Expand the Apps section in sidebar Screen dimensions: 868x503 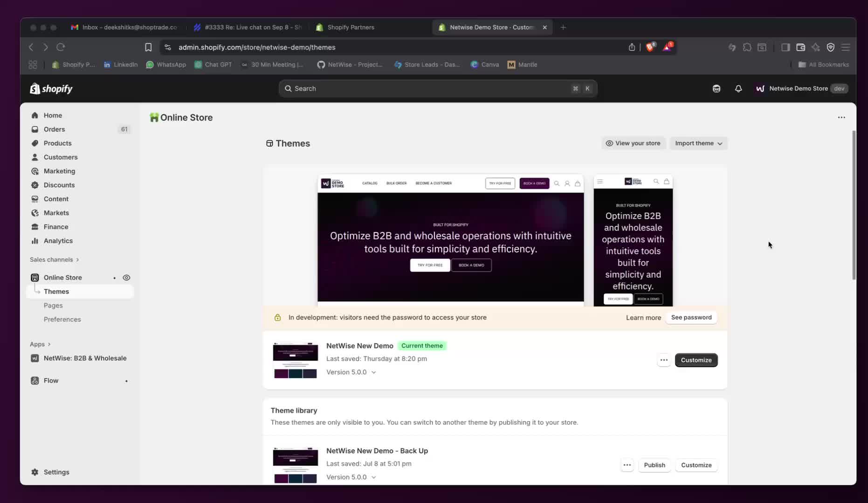(x=40, y=344)
